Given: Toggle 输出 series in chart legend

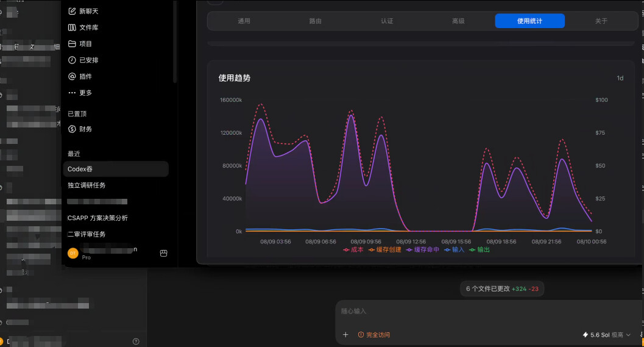Looking at the screenshot, I should click(x=479, y=249).
